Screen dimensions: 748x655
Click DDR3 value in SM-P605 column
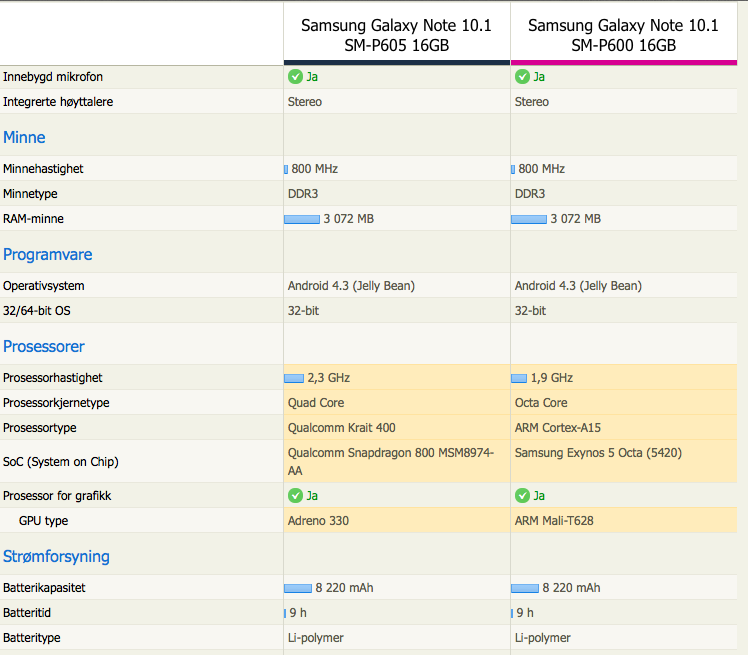[x=303, y=194]
